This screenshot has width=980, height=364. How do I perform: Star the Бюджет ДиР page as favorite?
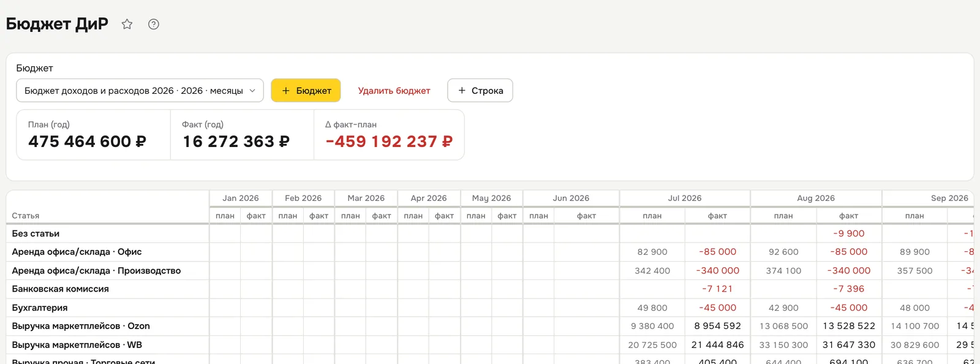coord(127,25)
